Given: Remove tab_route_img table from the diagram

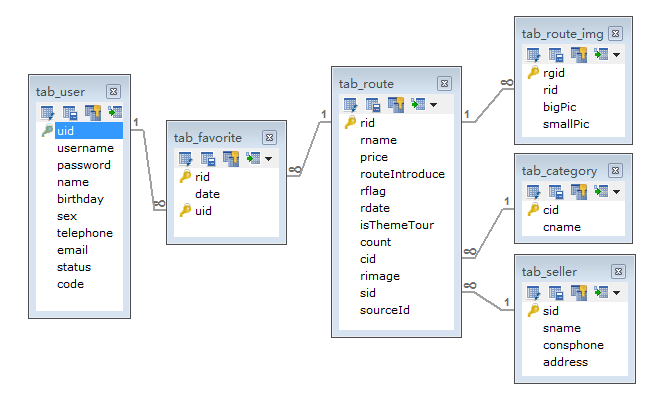Looking at the screenshot, I should click(616, 33).
